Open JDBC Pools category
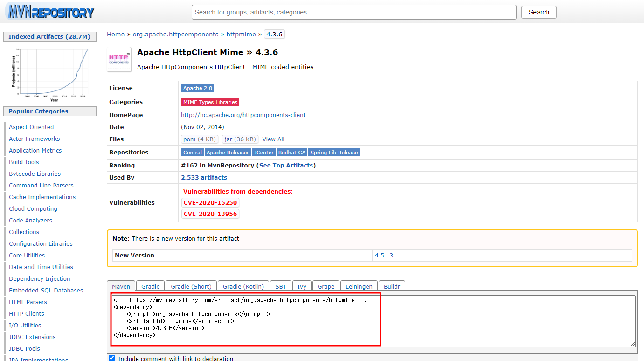The width and height of the screenshot is (644, 361). 25,349
